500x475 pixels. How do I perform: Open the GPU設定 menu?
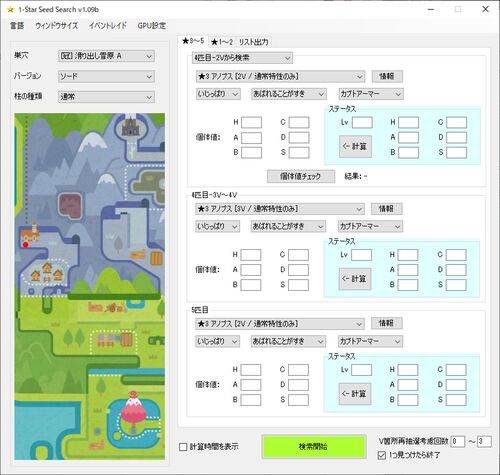point(152,26)
